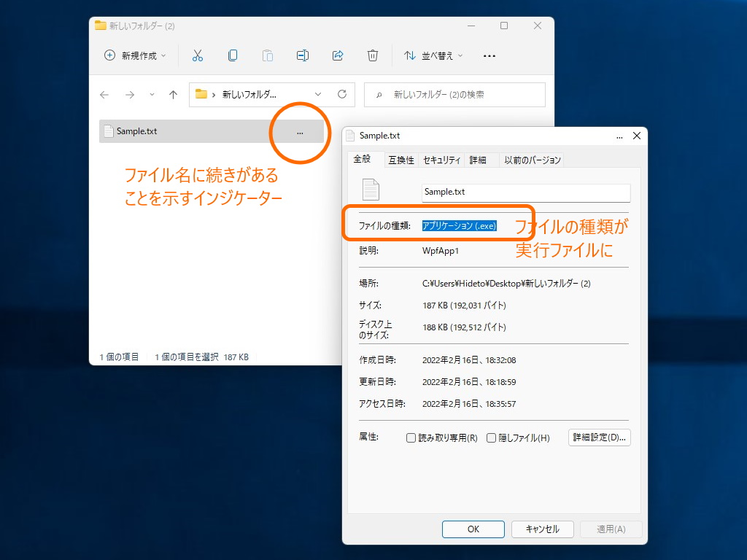Open the See more (...) toolbar menu
This screenshot has height=560, width=747.
tap(489, 55)
